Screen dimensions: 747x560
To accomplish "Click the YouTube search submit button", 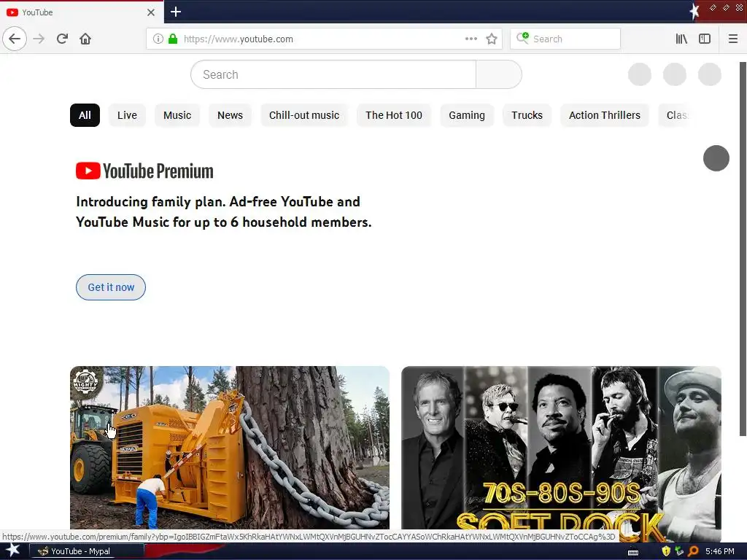I will point(499,74).
